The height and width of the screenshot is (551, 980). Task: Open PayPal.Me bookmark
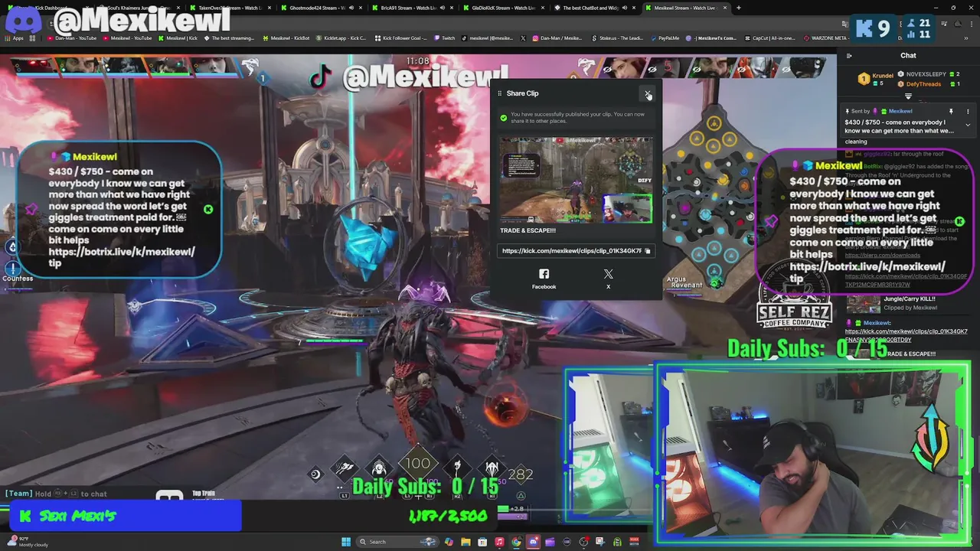tap(664, 37)
